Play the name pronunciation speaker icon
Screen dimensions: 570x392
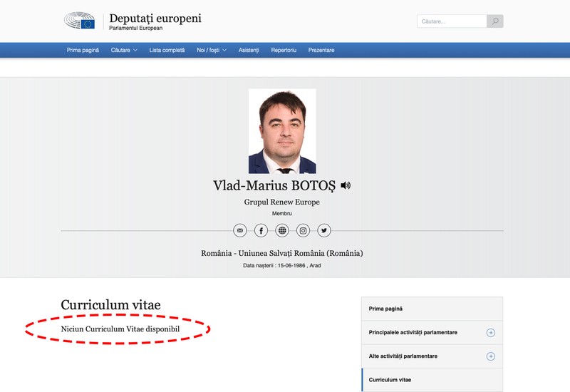pyautogui.click(x=346, y=185)
